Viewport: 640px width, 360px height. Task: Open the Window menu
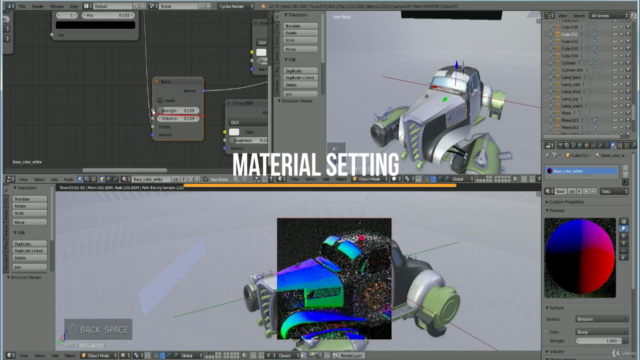point(56,6)
